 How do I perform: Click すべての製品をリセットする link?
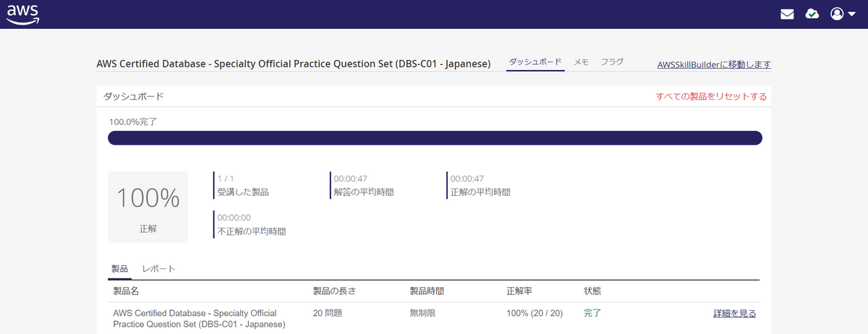(x=711, y=96)
